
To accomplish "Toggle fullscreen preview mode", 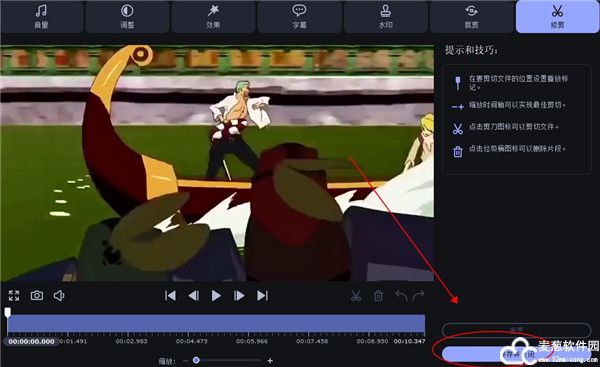I will click(x=14, y=295).
